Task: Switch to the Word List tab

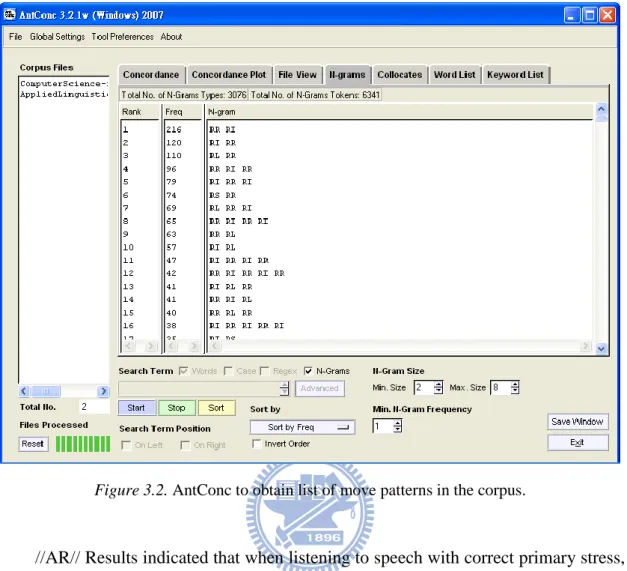Action: tap(455, 75)
